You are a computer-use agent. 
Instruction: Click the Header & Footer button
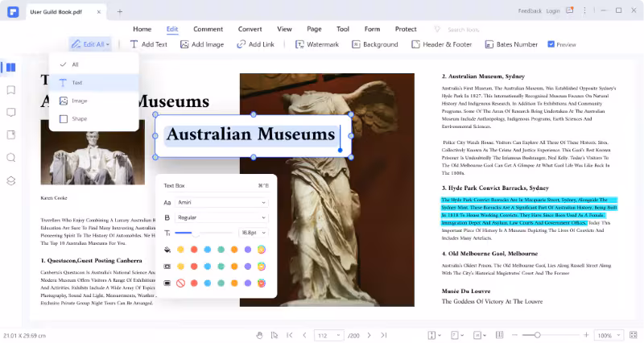tap(441, 44)
